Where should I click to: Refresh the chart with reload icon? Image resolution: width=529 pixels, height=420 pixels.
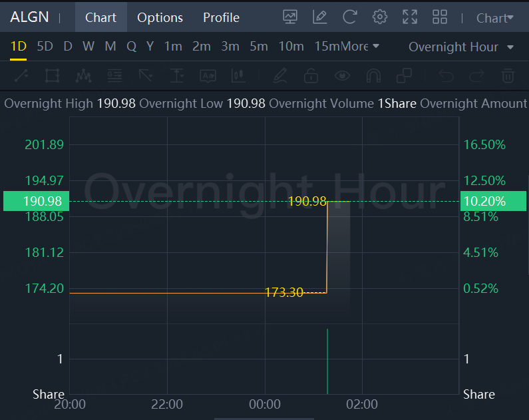pyautogui.click(x=349, y=17)
